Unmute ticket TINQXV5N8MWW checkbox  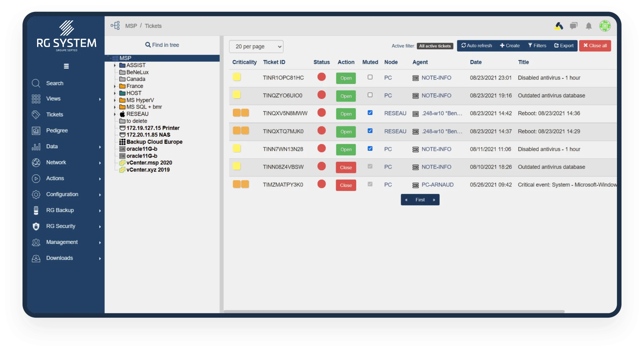pos(370,113)
